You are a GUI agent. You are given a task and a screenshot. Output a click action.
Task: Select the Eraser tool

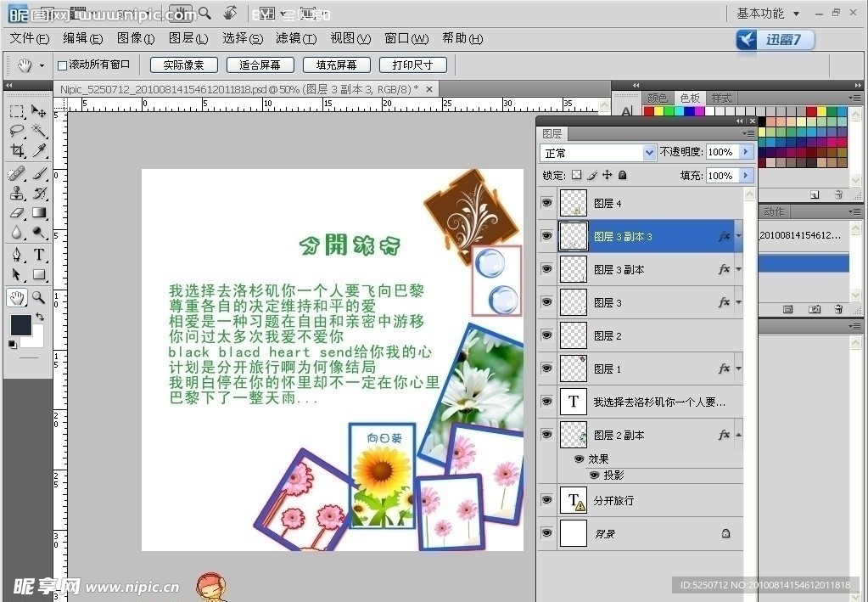(x=17, y=213)
